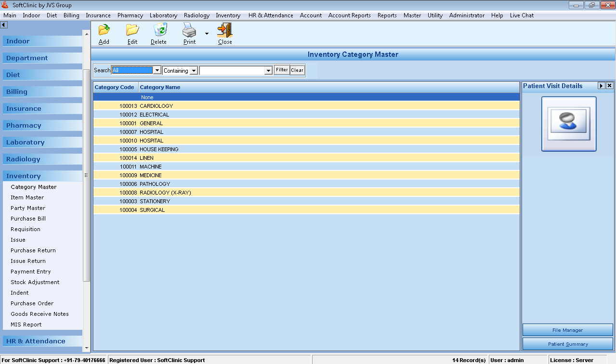This screenshot has width=616, height=364.
Task: Open the Print dropdown arrow
Action: pyautogui.click(x=206, y=34)
